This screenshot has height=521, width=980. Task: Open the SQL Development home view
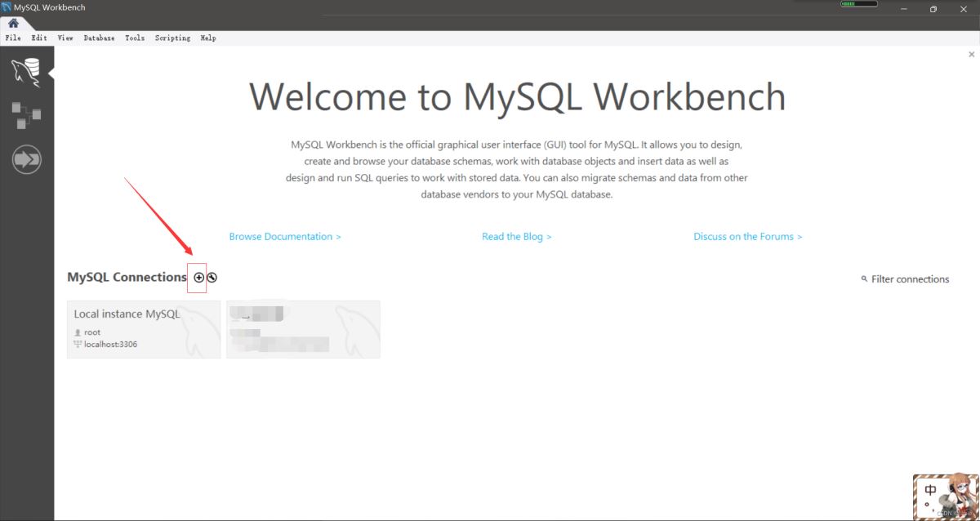[x=26, y=70]
